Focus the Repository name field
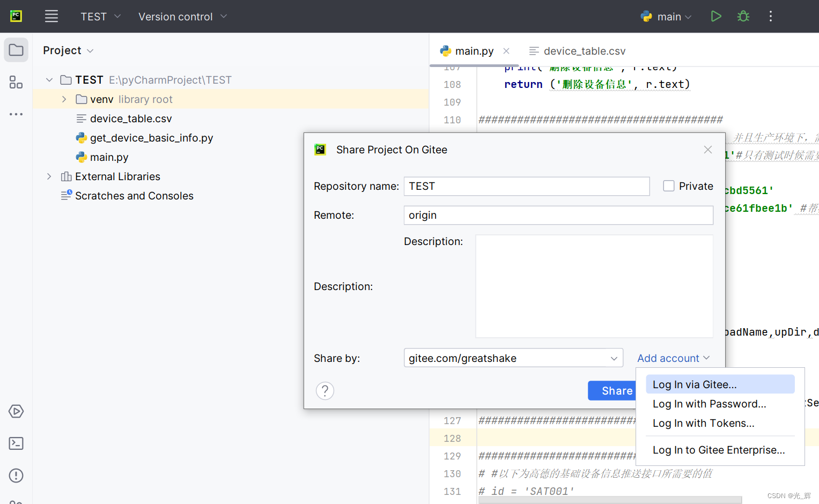The width and height of the screenshot is (819, 504). pos(527,186)
